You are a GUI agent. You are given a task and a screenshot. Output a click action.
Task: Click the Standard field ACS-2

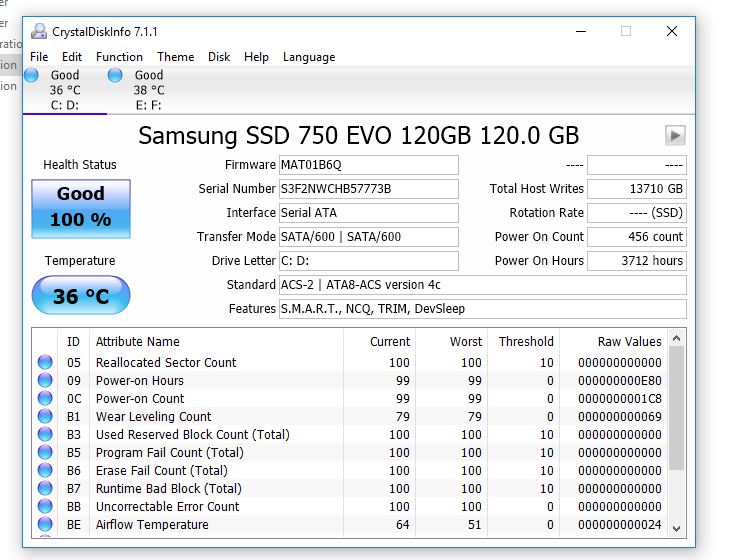point(483,285)
